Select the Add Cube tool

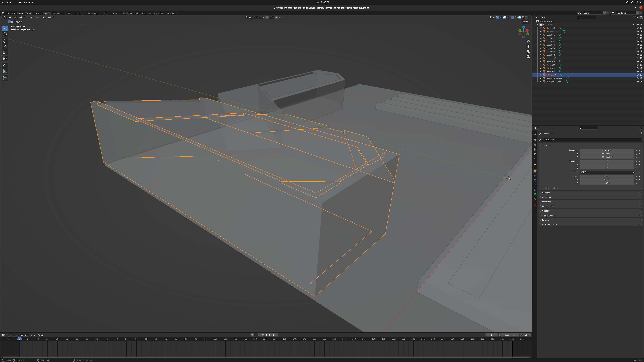pyautogui.click(x=5, y=78)
